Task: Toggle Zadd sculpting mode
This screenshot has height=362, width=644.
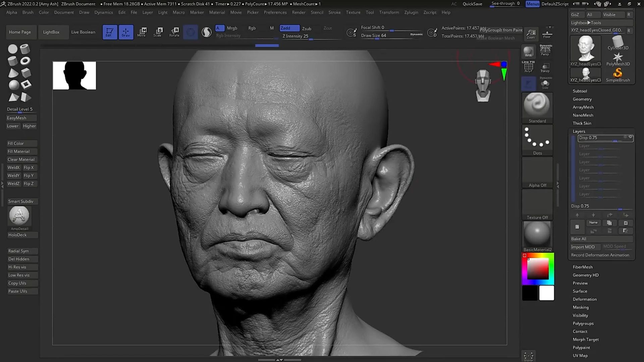Action: (289, 28)
